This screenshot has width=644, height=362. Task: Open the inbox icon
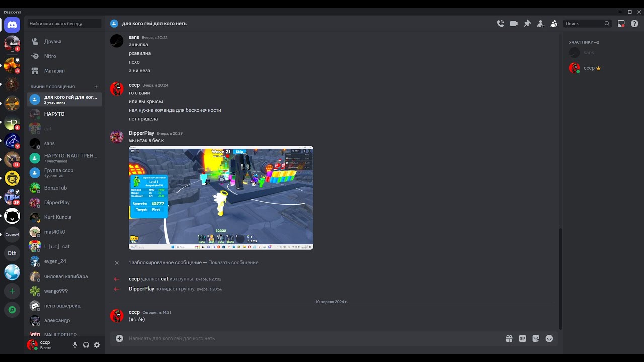621,23
